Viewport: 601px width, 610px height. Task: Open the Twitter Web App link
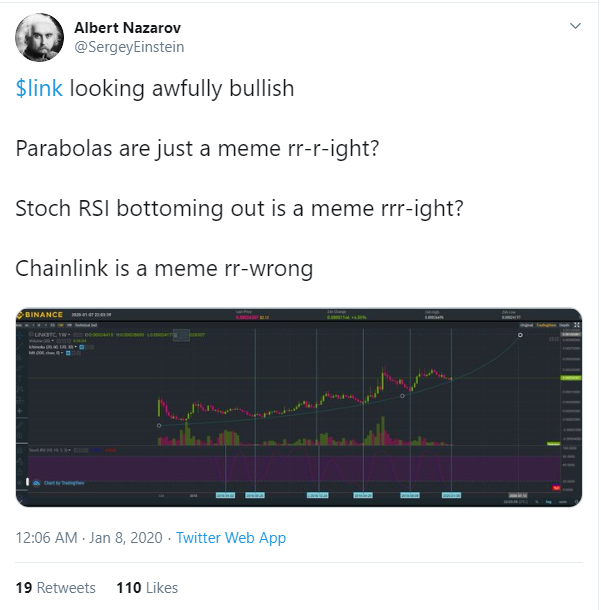click(x=231, y=538)
